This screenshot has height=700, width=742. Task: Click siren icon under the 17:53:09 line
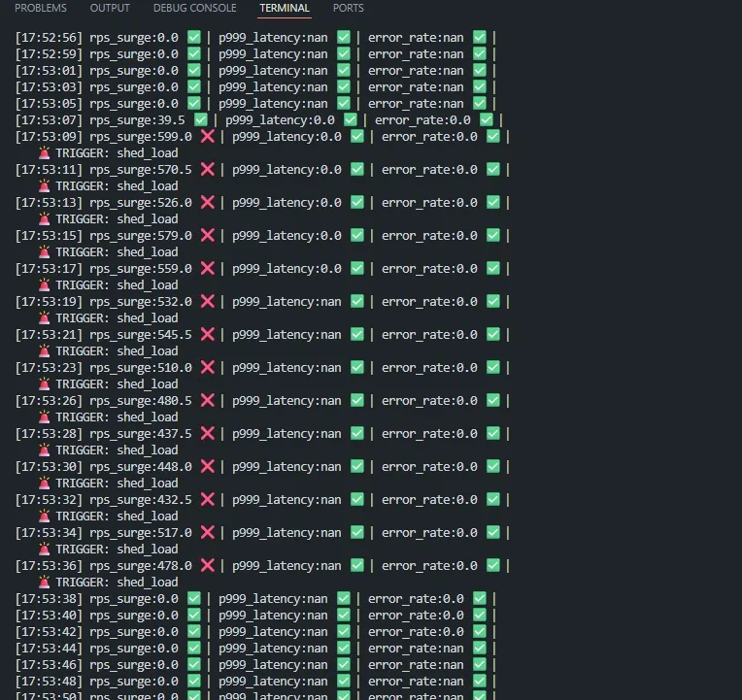[x=45, y=153]
